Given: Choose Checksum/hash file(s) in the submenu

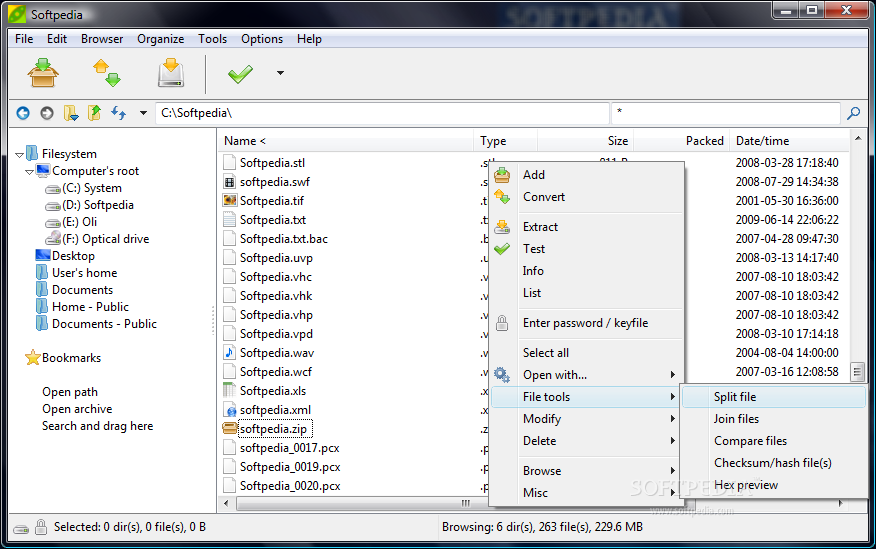Looking at the screenshot, I should [774, 463].
